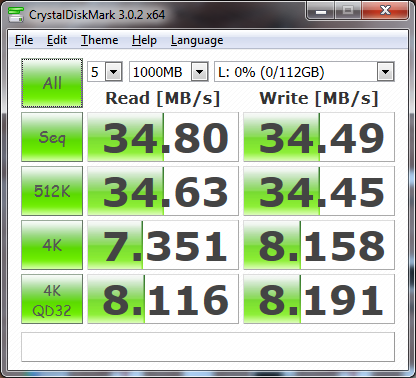Open the Edit menu
The image size is (416, 378).
click(x=57, y=40)
